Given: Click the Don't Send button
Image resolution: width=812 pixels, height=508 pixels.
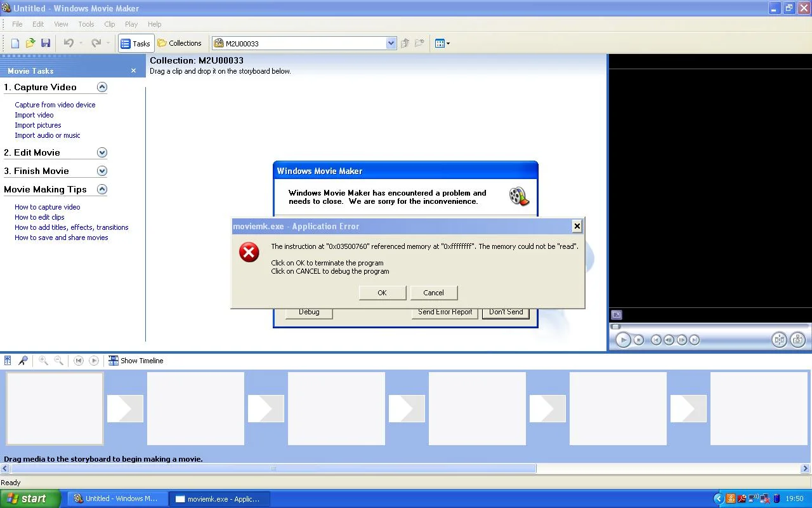Looking at the screenshot, I should point(506,312).
